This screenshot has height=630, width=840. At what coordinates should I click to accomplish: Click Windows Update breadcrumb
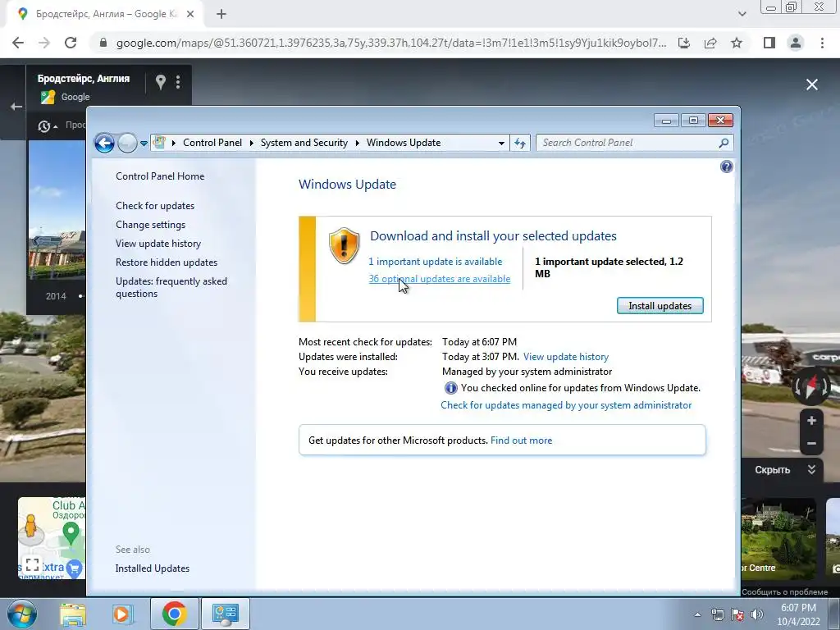tap(404, 143)
